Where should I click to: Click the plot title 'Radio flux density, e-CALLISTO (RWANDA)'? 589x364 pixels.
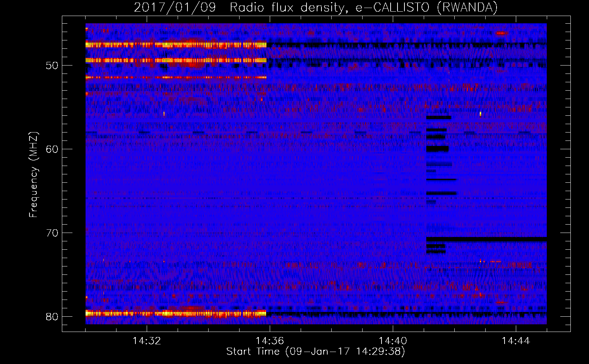[x=364, y=8]
